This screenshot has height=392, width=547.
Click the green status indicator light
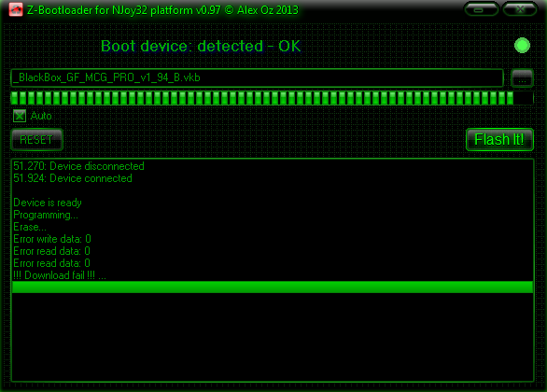[522, 46]
